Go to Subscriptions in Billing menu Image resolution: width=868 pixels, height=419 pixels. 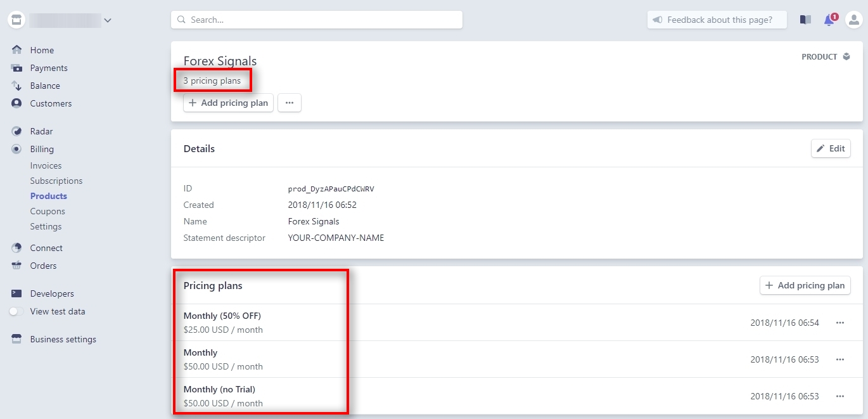pyautogui.click(x=56, y=181)
